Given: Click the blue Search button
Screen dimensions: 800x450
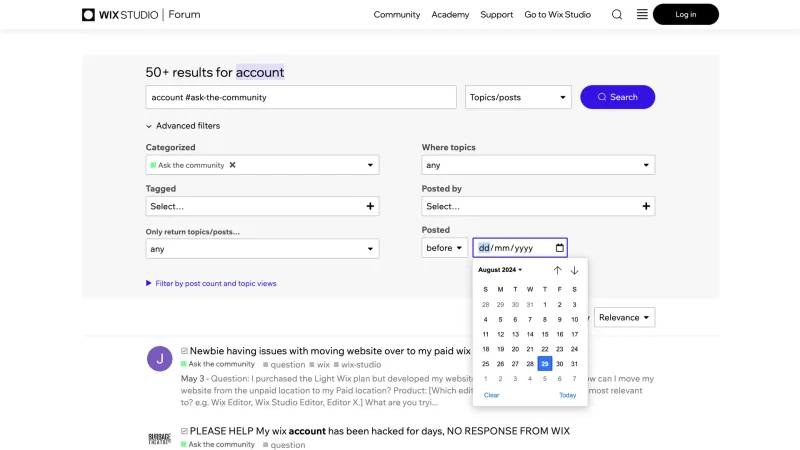Looking at the screenshot, I should (617, 97).
